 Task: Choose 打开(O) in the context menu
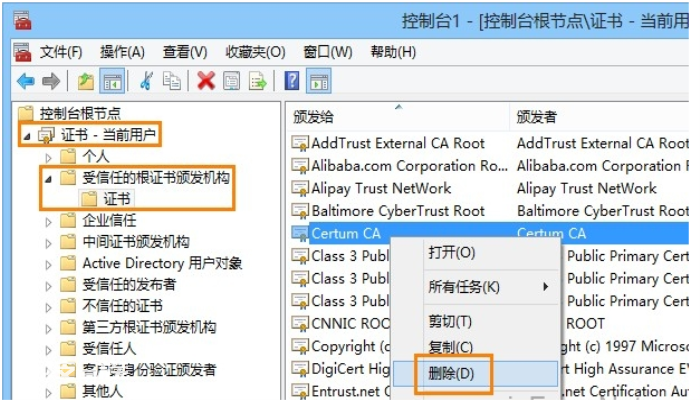(x=475, y=253)
